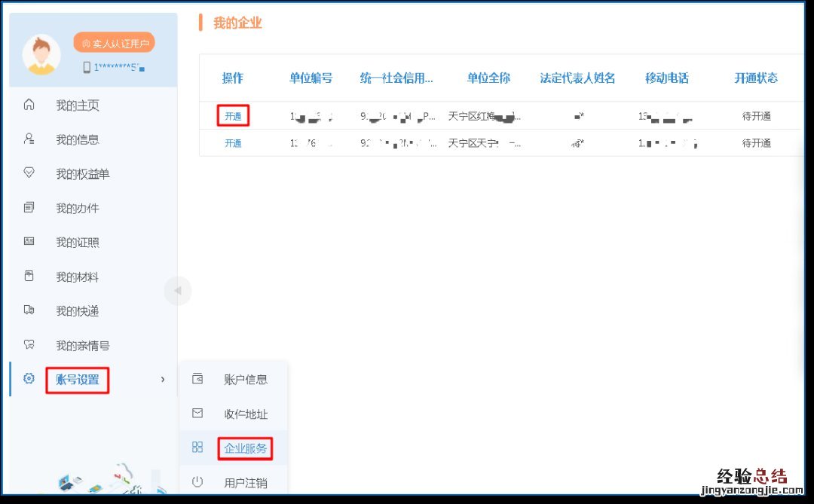Select 我的证照 menu item
This screenshot has width=814, height=504.
[78, 243]
